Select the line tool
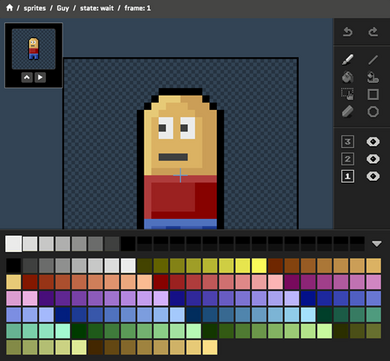The height and width of the screenshot is (361, 390). [373, 60]
